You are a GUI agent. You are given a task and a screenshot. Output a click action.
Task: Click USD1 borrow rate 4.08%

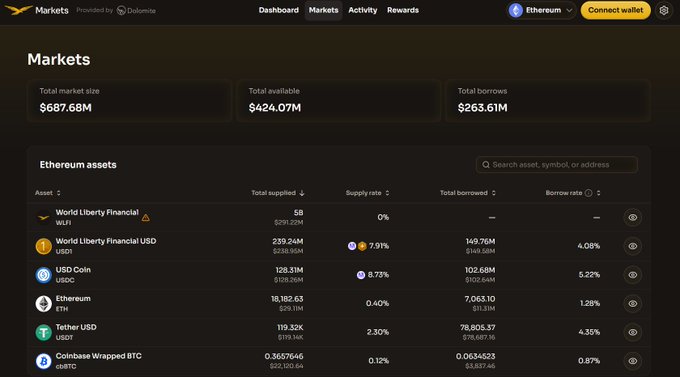[588, 246]
